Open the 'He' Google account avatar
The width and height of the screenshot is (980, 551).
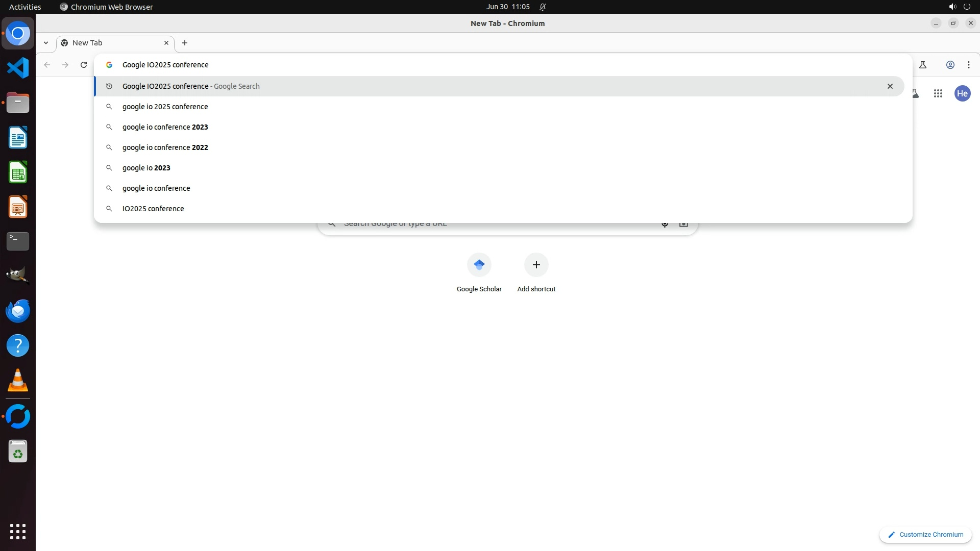(962, 93)
